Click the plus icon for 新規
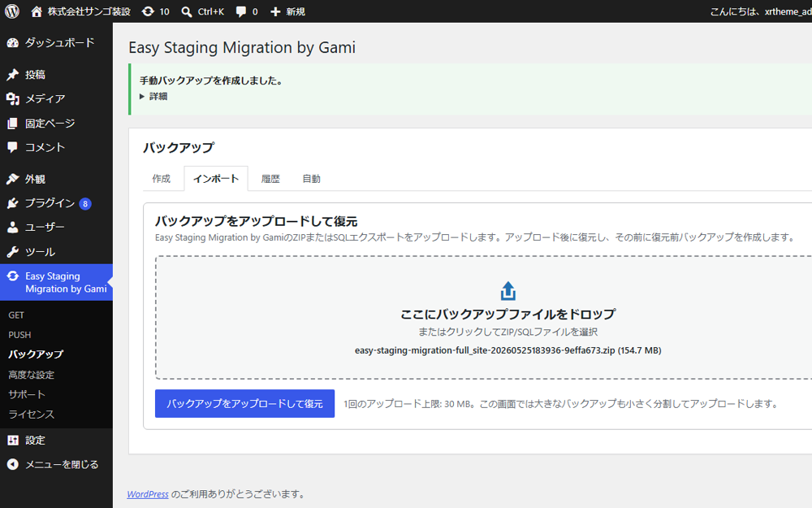Image resolution: width=812 pixels, height=508 pixels. click(275, 12)
